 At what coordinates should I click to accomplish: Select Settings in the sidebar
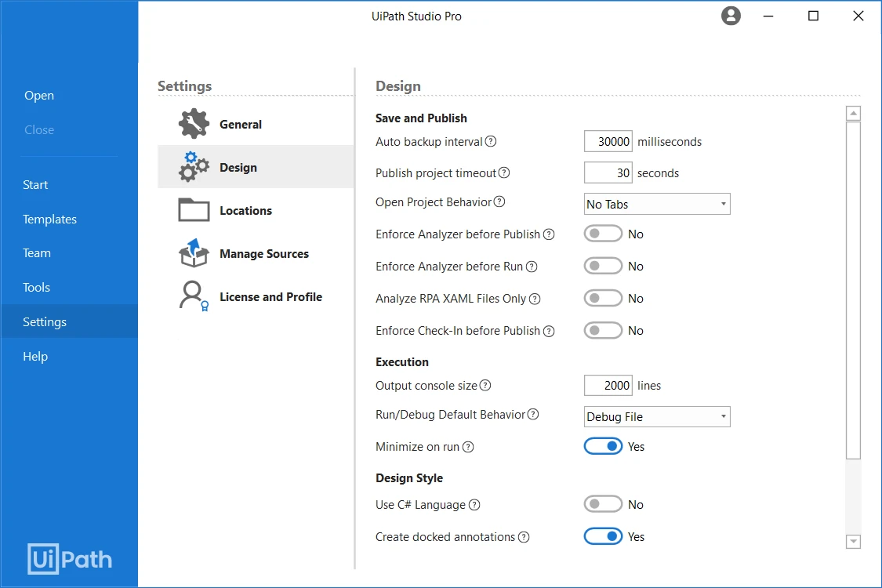coord(69,322)
